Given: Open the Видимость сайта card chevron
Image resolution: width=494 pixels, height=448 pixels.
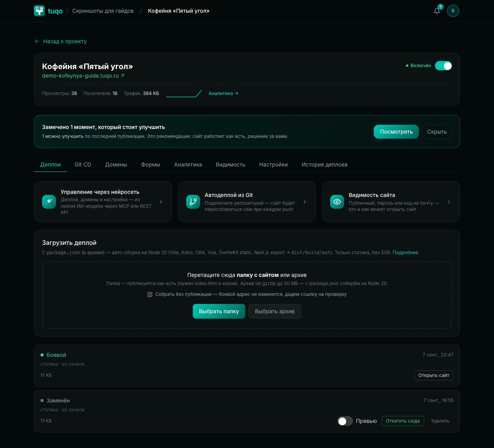Looking at the screenshot, I should [x=448, y=202].
